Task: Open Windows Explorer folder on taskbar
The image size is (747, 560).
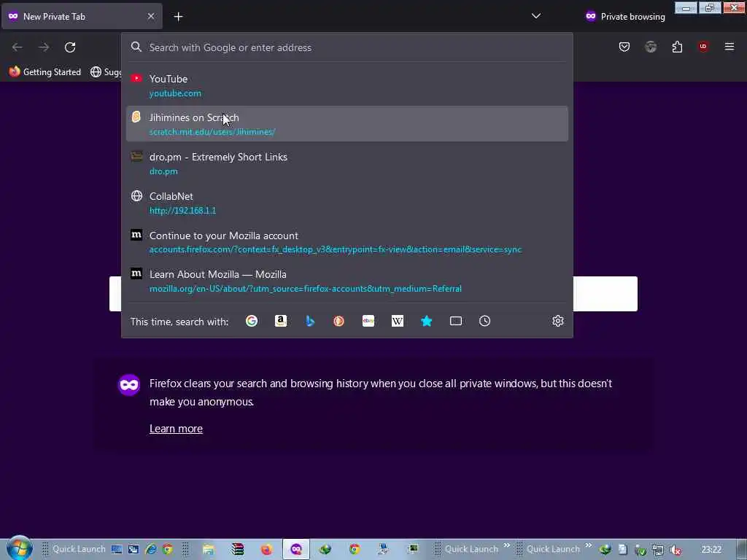Action: click(x=208, y=549)
